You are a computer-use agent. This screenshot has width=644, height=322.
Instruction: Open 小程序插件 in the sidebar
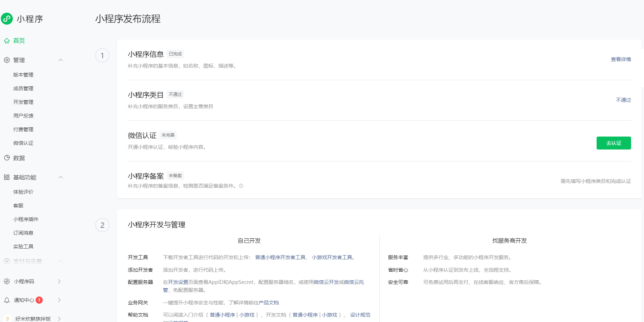click(x=26, y=219)
